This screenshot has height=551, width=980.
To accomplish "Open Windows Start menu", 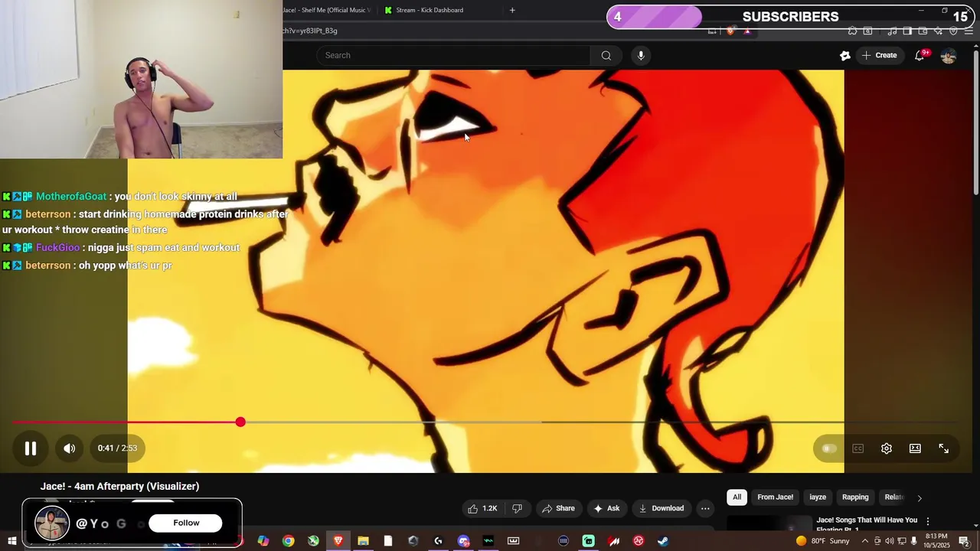I will [x=11, y=541].
